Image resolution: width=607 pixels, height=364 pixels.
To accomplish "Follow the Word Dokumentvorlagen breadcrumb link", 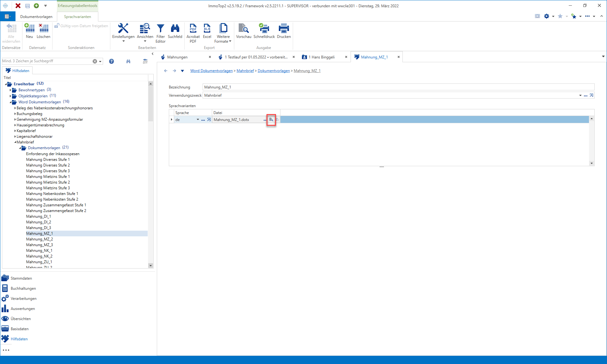I will 212,71.
